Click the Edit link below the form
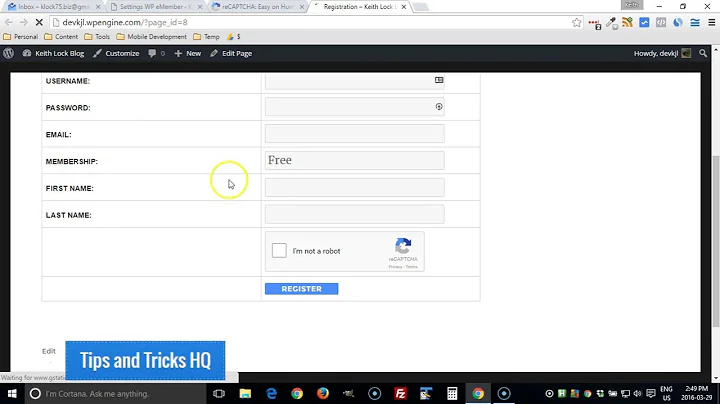The image size is (720, 404). pyautogui.click(x=49, y=351)
